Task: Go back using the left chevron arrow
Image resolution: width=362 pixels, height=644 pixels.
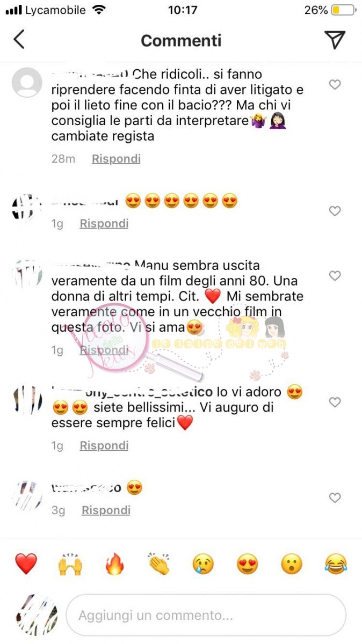Action: coord(19,40)
